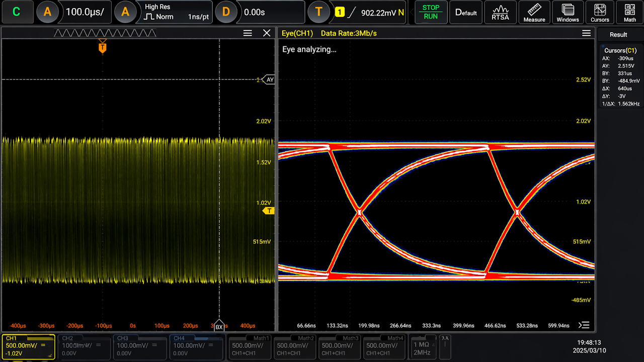Image resolution: width=644 pixels, height=362 pixels.
Task: Select the BX cursor handle
Action: pyautogui.click(x=219, y=326)
